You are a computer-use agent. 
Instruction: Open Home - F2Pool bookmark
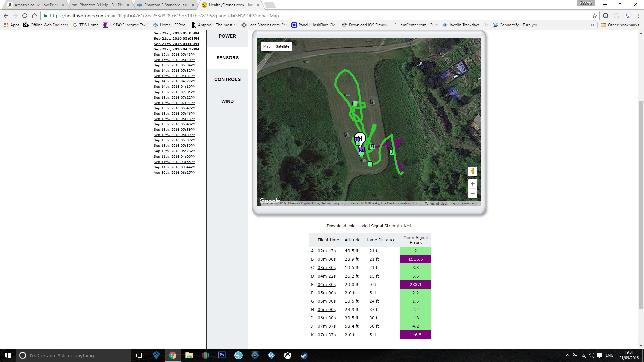tap(170, 25)
